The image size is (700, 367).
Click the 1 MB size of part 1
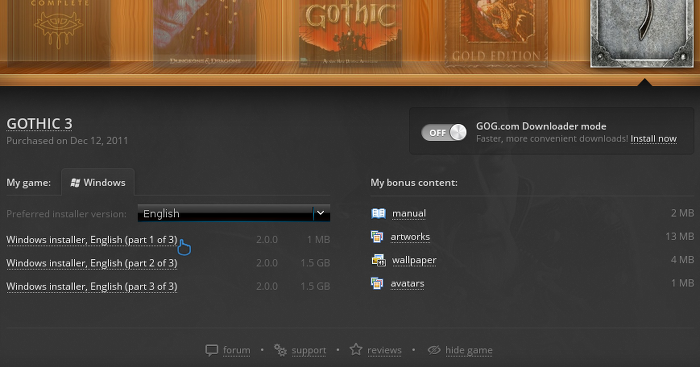(318, 240)
